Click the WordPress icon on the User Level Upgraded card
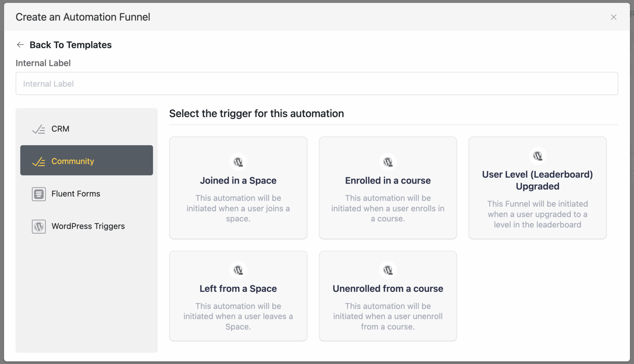The width and height of the screenshot is (634, 364). tap(537, 156)
